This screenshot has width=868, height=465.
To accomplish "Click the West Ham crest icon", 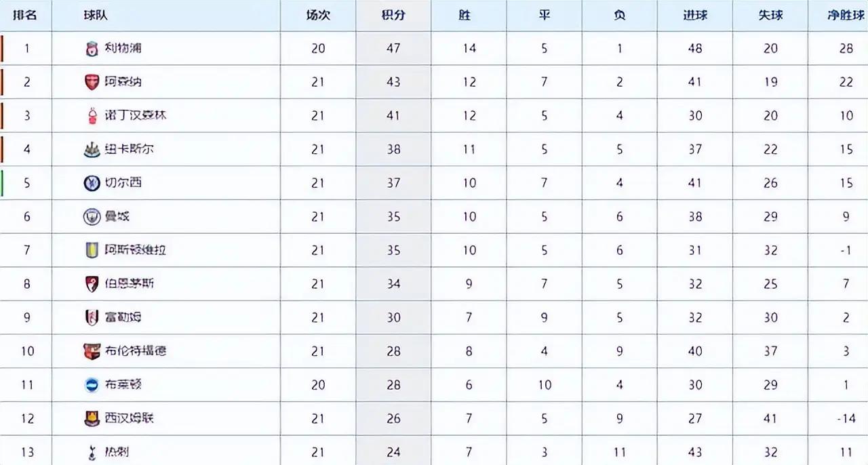I will pyautogui.click(x=92, y=418).
